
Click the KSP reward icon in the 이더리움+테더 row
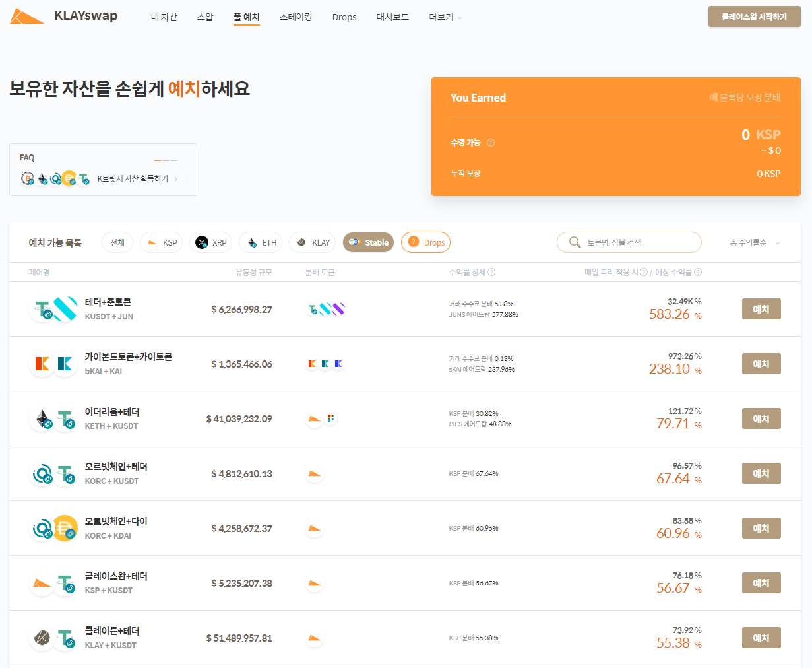pos(315,418)
